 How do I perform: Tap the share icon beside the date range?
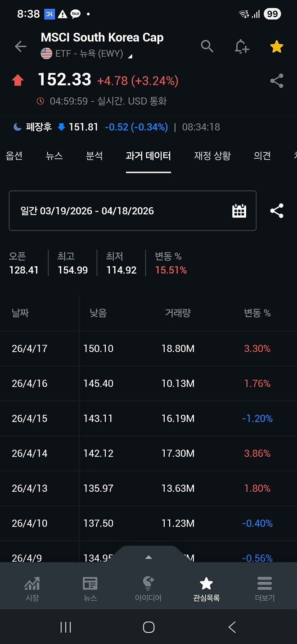click(x=277, y=210)
